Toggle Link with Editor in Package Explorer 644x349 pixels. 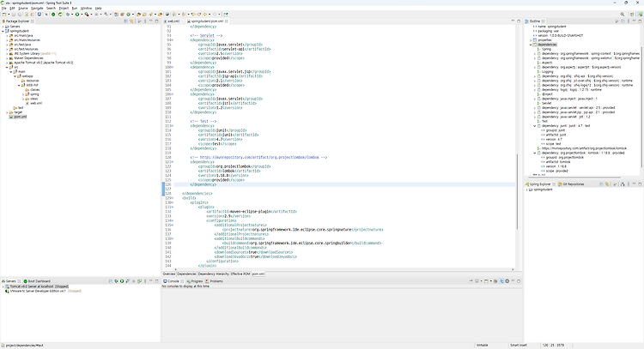pos(131,21)
